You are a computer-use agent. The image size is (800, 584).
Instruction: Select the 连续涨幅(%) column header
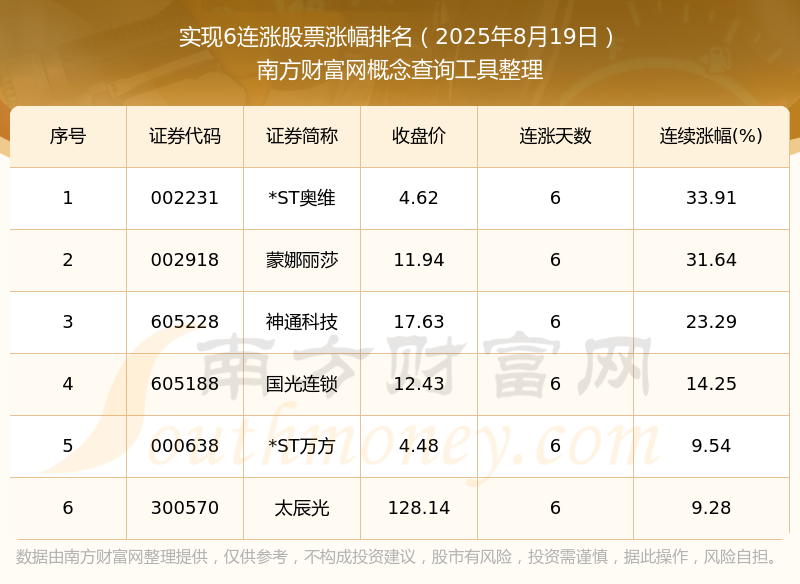(x=711, y=136)
